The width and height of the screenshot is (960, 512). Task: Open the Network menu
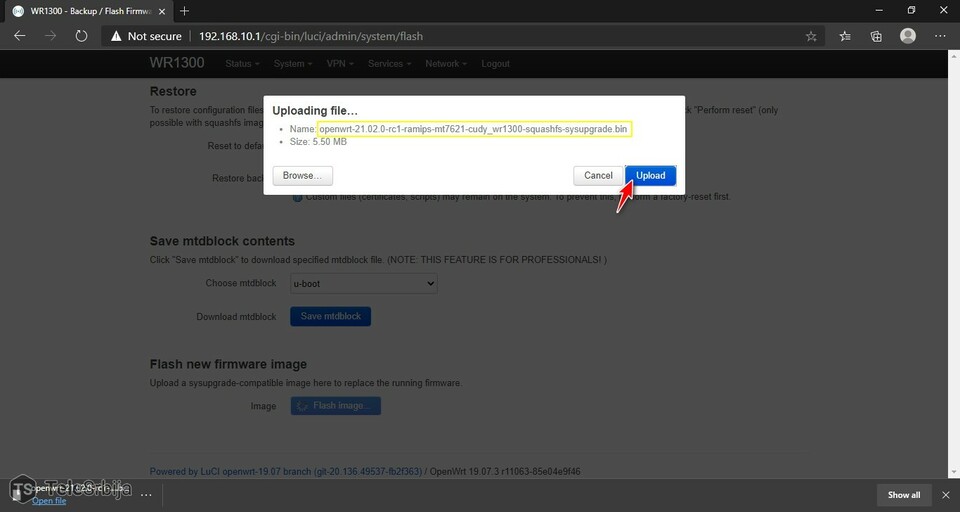point(446,64)
